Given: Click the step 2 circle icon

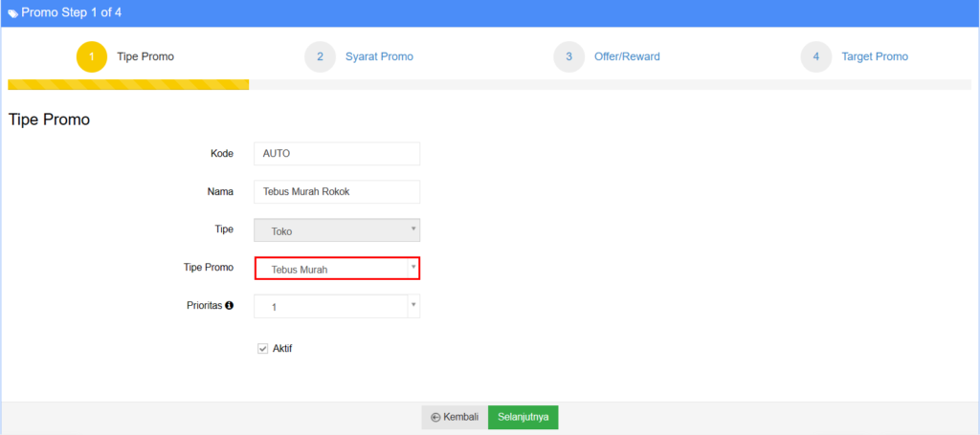Looking at the screenshot, I should point(320,56).
